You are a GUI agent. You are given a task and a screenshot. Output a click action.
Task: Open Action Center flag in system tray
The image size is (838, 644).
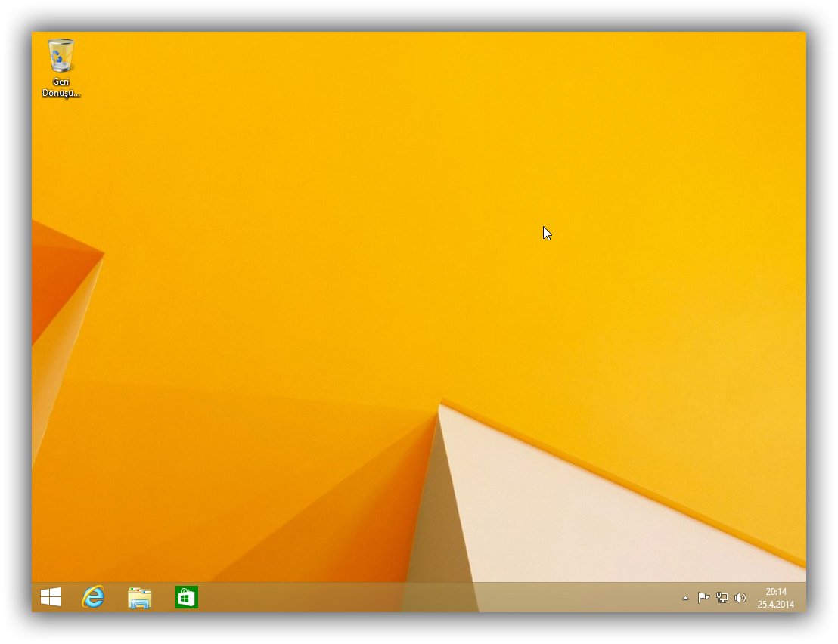tap(703, 598)
